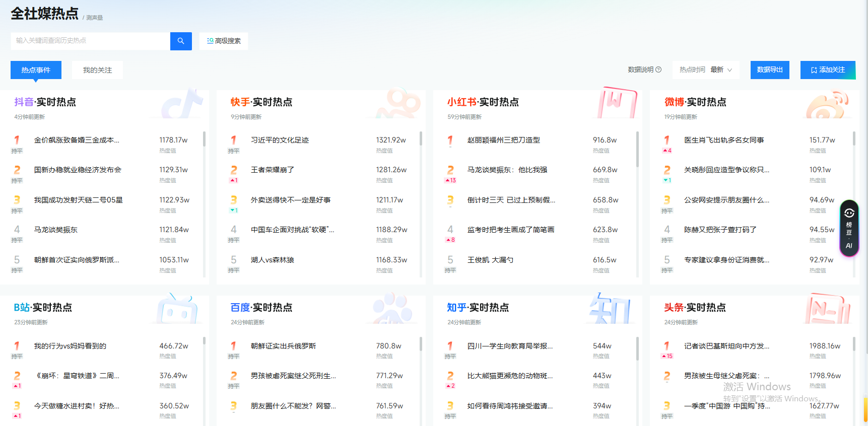The image size is (868, 426).
Task: Switch to the 我的关注 tab
Action: [x=97, y=70]
